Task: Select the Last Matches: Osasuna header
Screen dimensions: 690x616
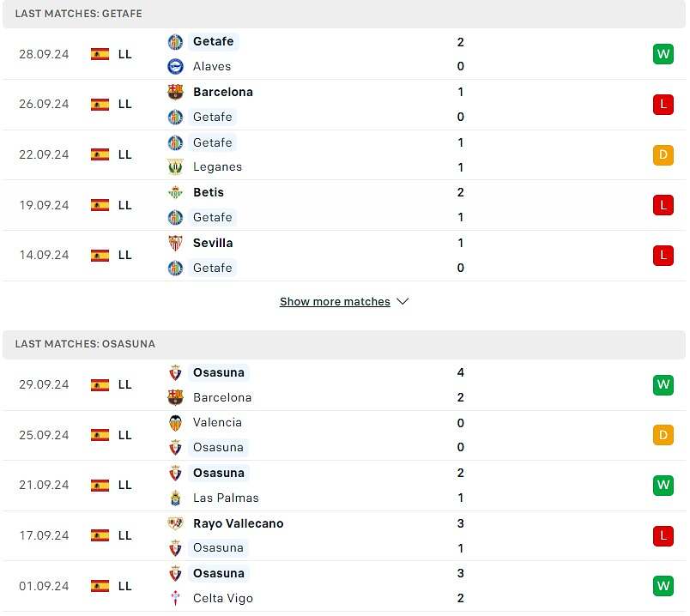Action: pos(85,344)
